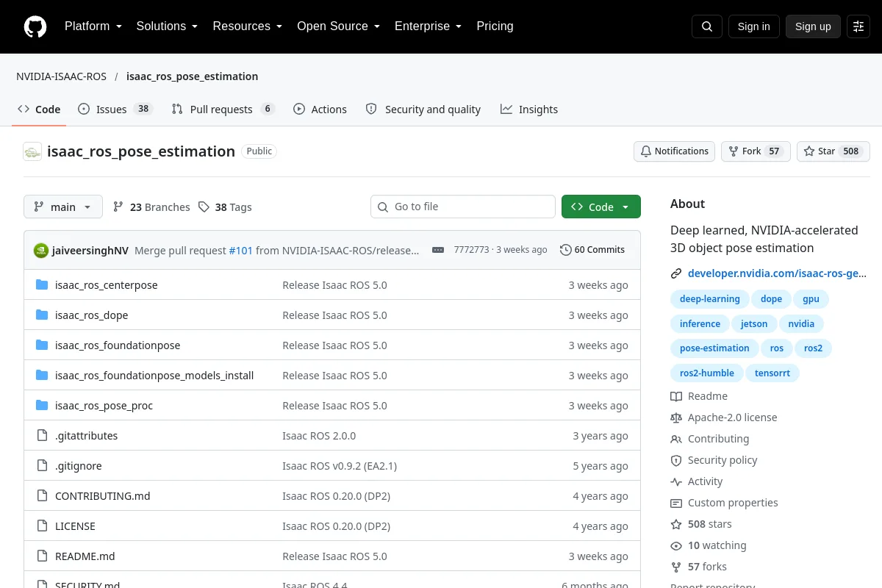This screenshot has height=588, width=882.
Task: Click the watching eye icon
Action: pyautogui.click(x=676, y=545)
